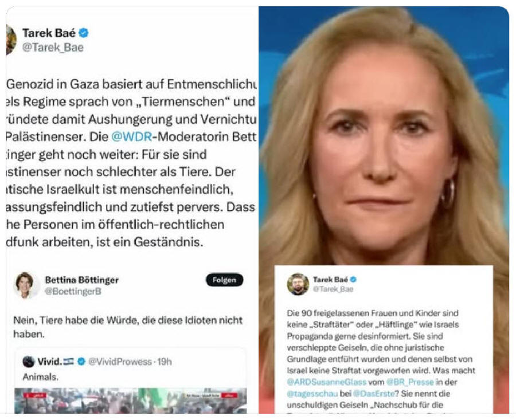Click the verified badge next to Vivid
This screenshot has width=516, height=420.
tap(81, 362)
